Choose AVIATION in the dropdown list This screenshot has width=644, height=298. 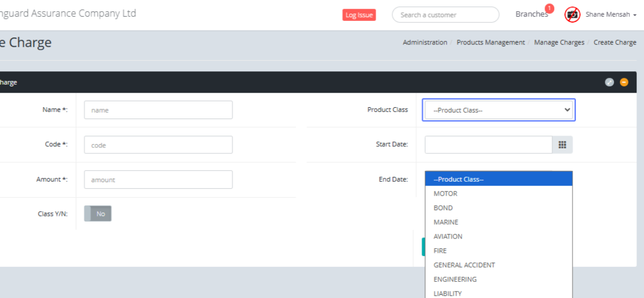[x=448, y=236]
